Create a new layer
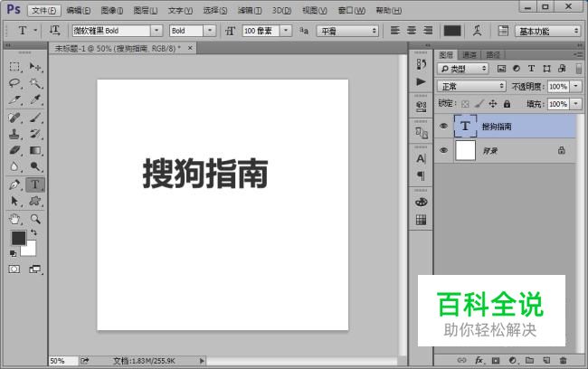 [x=546, y=360]
